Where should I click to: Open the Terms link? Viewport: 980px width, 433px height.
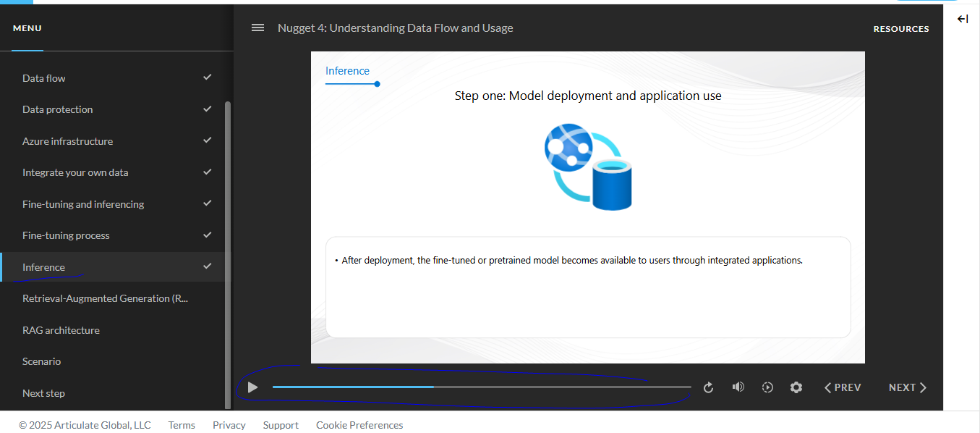coord(182,425)
